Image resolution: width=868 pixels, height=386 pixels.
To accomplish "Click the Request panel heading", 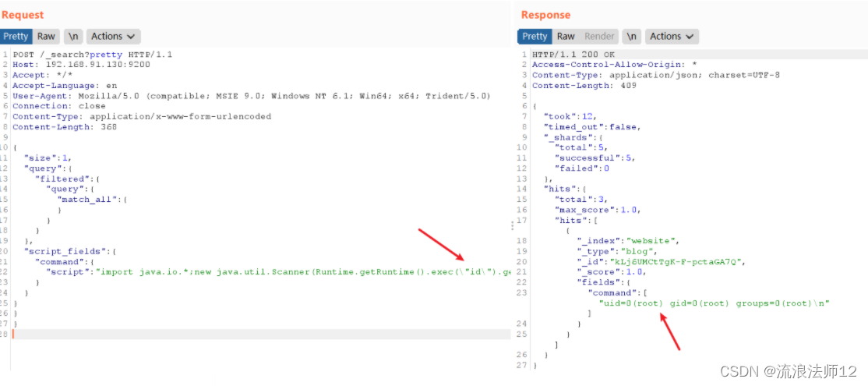I will click(23, 15).
